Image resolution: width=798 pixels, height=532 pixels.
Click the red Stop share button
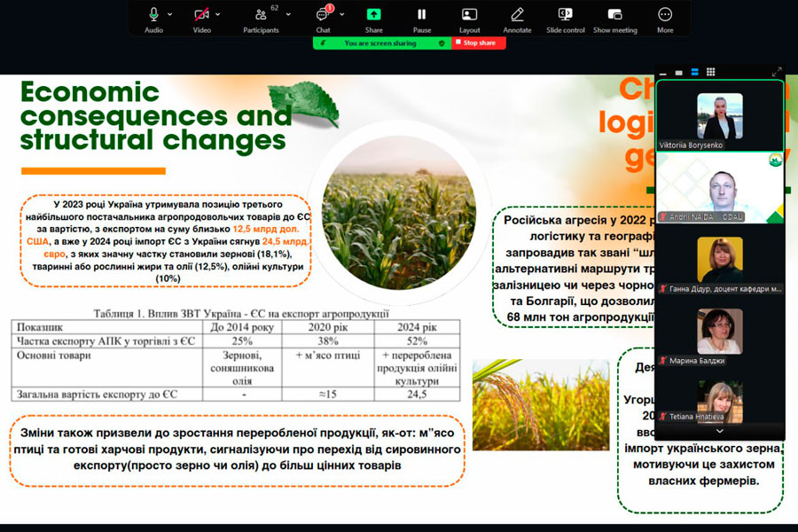point(479,43)
